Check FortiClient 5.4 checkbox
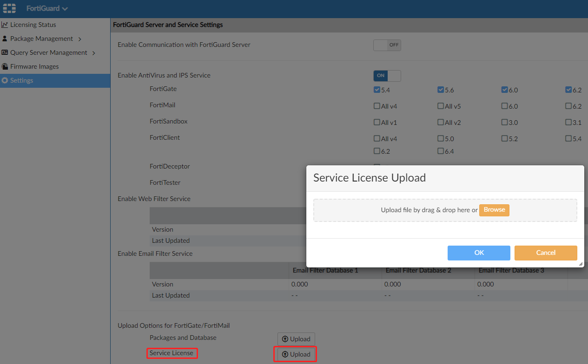588x364 pixels. click(568, 138)
